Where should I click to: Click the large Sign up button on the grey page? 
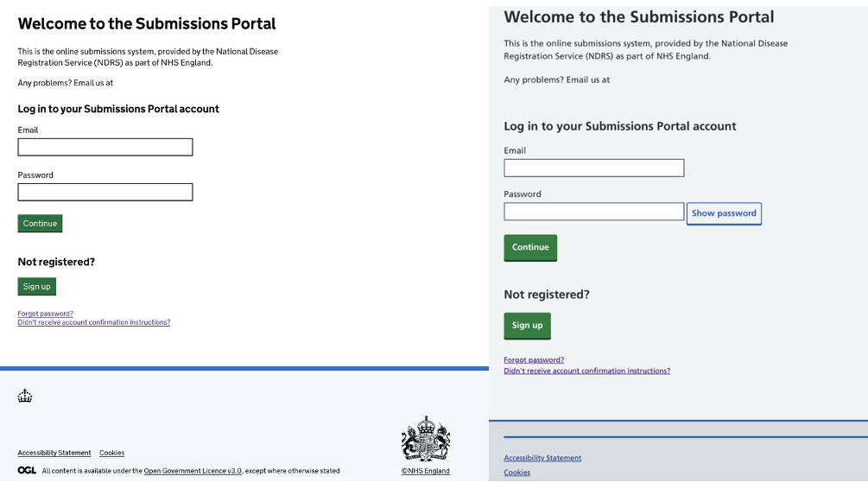coord(527,326)
